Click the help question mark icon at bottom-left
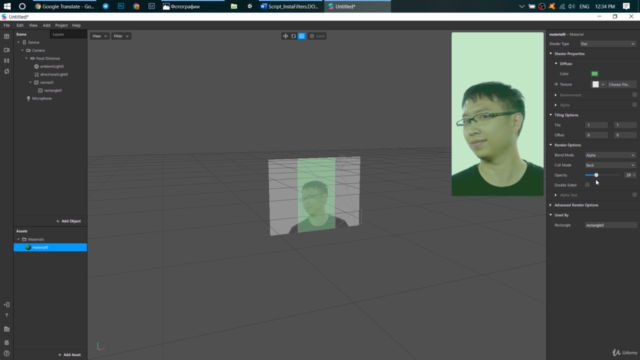Viewport: 640px width, 360px height. tap(7, 353)
